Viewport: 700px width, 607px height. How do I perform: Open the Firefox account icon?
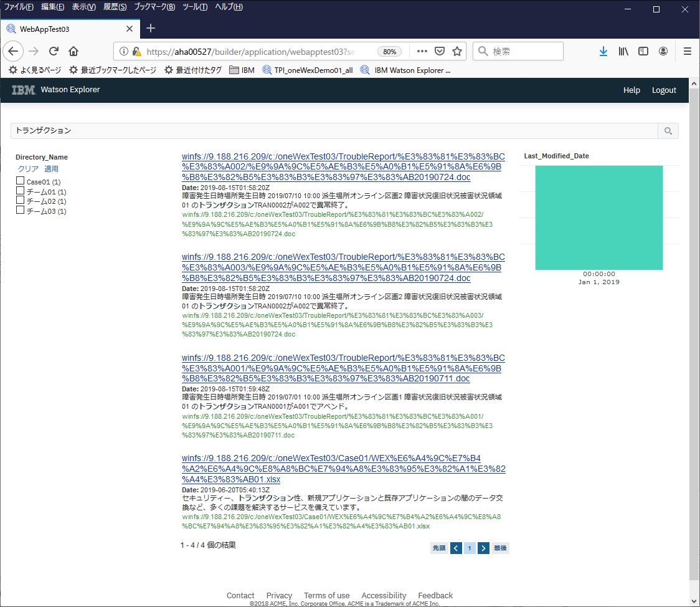click(x=663, y=51)
